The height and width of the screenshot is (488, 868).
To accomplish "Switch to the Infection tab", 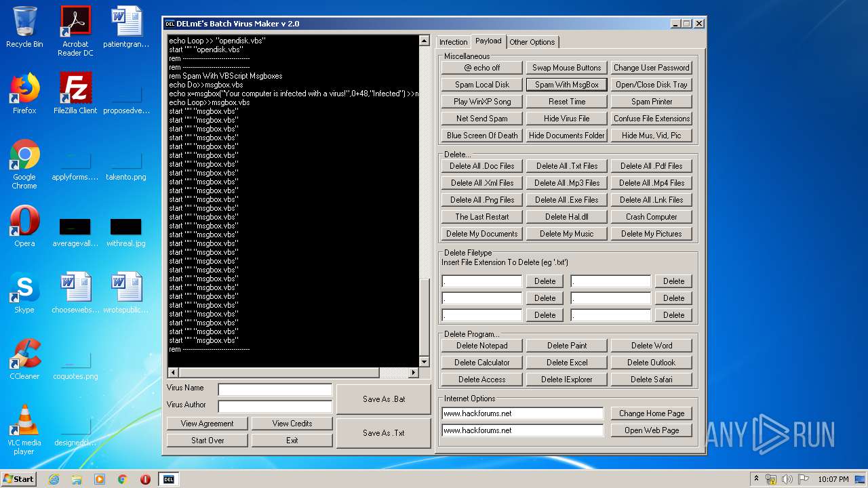I will [x=453, y=42].
